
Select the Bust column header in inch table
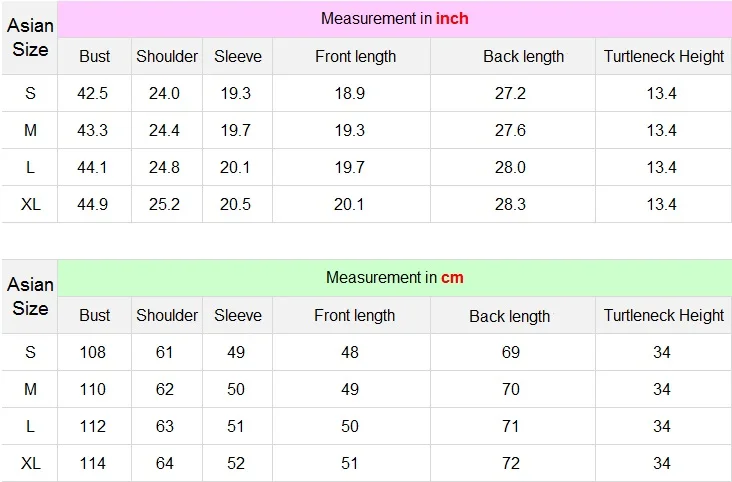click(95, 57)
